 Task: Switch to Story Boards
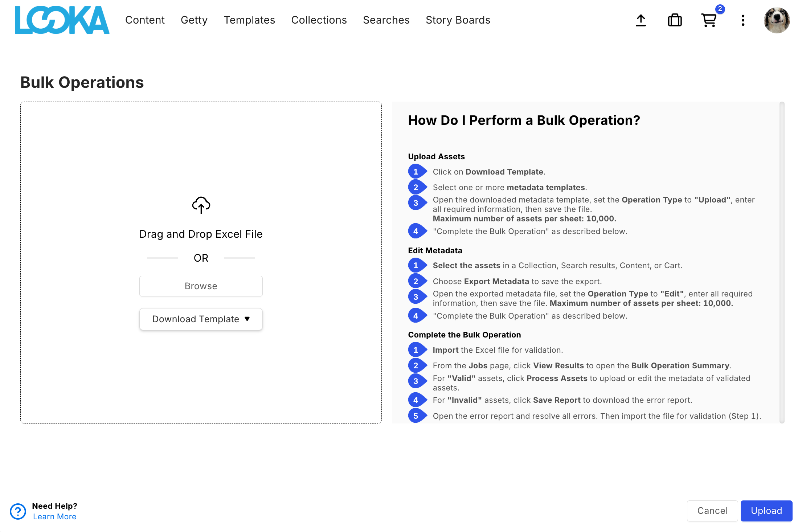[458, 20]
